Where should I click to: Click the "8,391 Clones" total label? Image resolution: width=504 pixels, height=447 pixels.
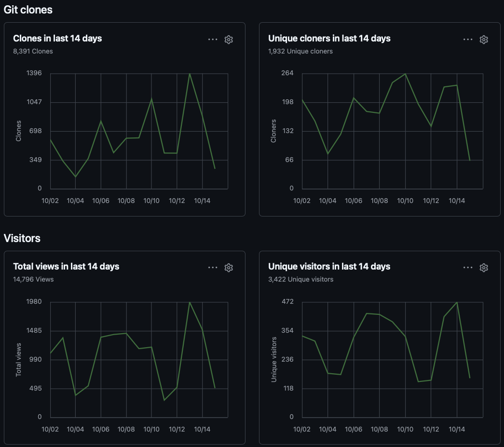[x=33, y=51]
